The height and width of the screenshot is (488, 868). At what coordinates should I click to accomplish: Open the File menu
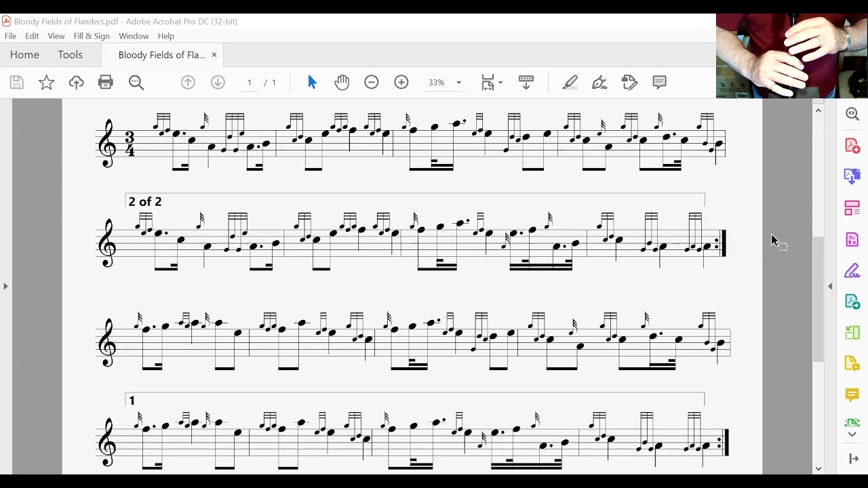(x=10, y=36)
